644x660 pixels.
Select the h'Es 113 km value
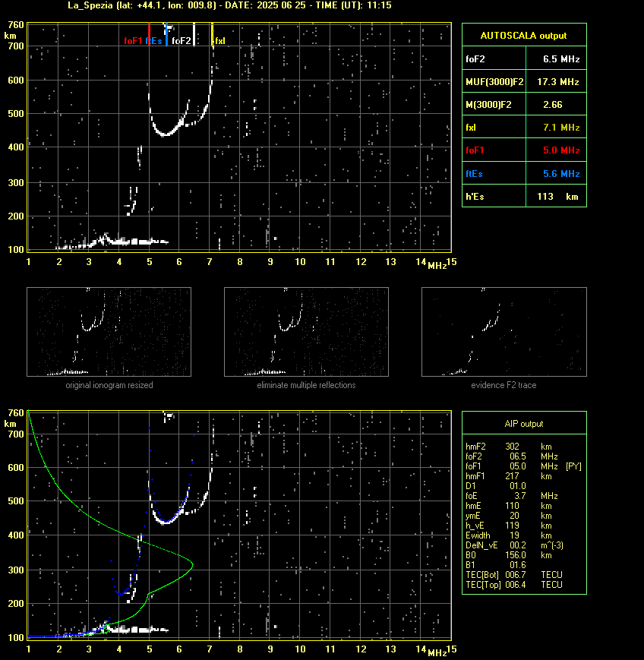[557, 197]
